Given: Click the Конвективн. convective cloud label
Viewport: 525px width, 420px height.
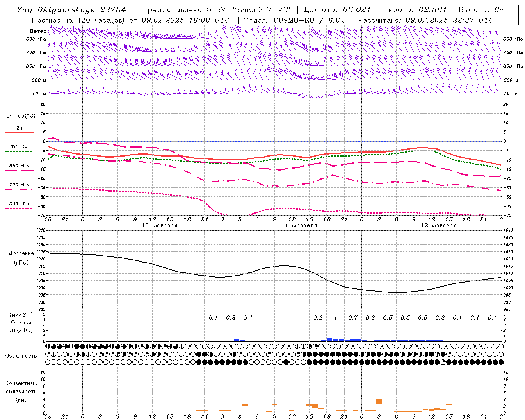Looking at the screenshot, I should click(x=21, y=384).
